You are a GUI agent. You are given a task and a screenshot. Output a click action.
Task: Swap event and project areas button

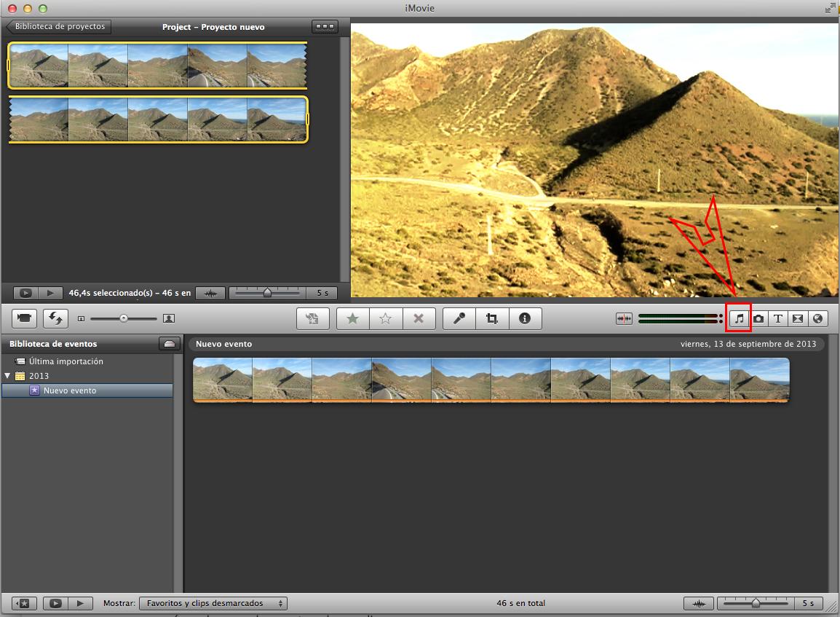(55, 318)
